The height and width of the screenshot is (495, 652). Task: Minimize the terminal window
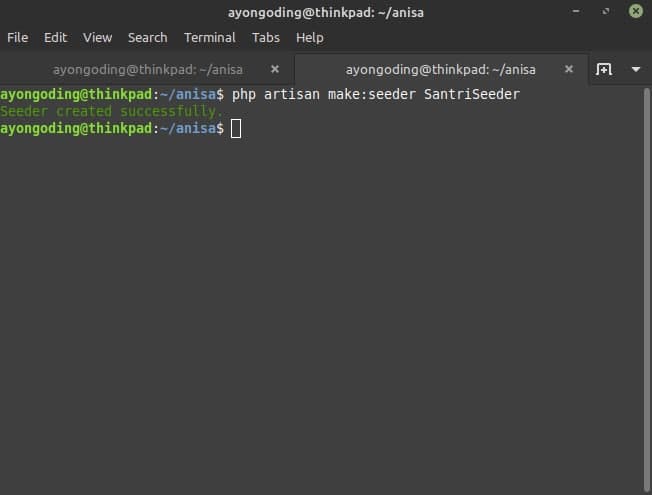pos(576,11)
